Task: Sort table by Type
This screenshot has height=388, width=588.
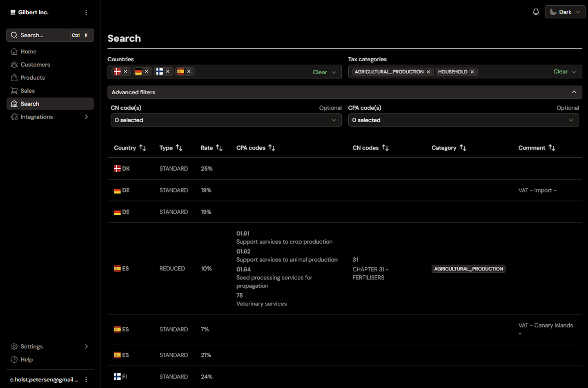Action: (x=171, y=148)
